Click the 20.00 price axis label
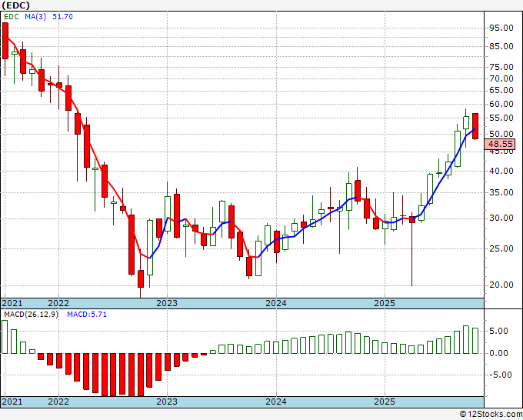Image resolution: width=523 pixels, height=420 pixels. coord(501,285)
